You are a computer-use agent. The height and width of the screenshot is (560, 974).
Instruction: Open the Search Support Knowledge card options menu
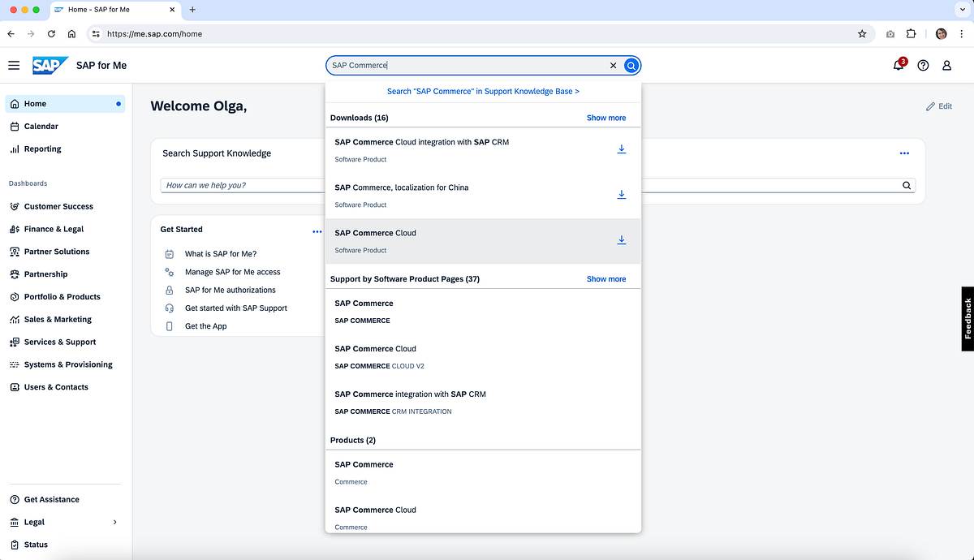[x=905, y=153]
